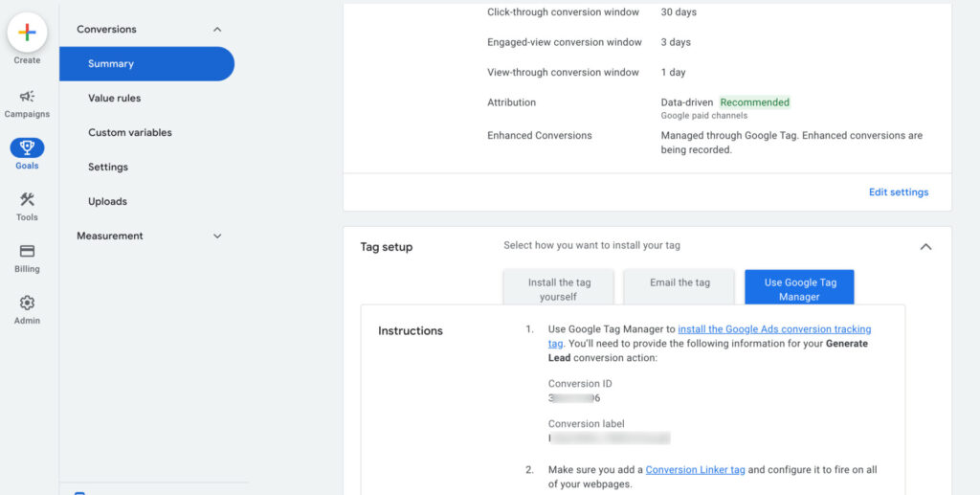Screen dimensions: 980x495
Task: Open Admin via the gear icon
Action: tap(27, 303)
